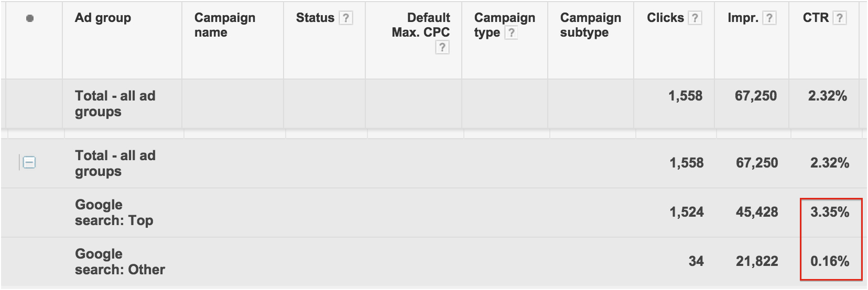The height and width of the screenshot is (290, 868).
Task: Sort the table by Clicks header
Action: 665,18
